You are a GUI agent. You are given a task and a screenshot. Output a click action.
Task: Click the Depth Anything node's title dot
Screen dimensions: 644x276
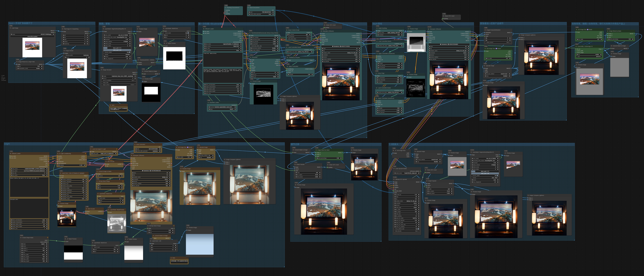pos(377,28)
